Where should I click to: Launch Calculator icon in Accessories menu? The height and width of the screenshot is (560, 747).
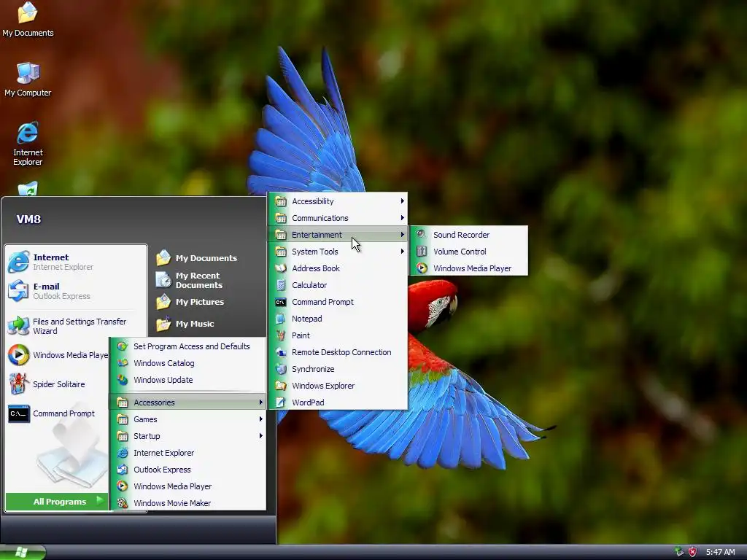point(281,285)
